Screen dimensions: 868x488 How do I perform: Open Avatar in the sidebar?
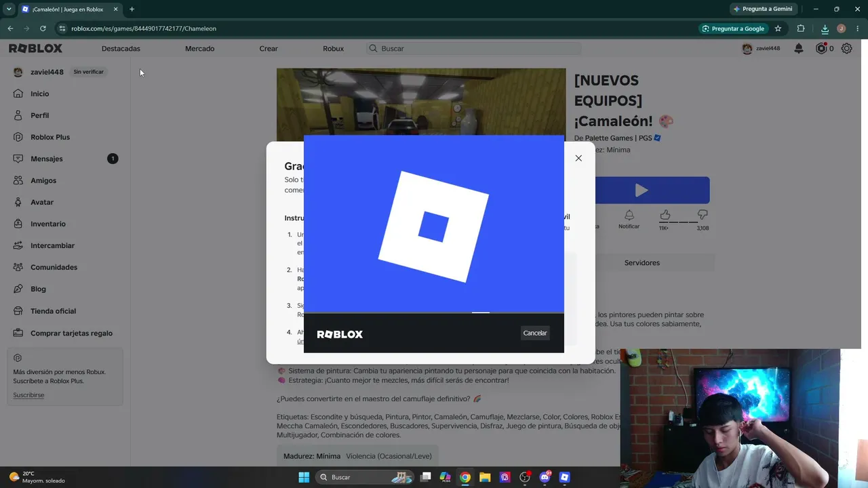click(x=41, y=202)
